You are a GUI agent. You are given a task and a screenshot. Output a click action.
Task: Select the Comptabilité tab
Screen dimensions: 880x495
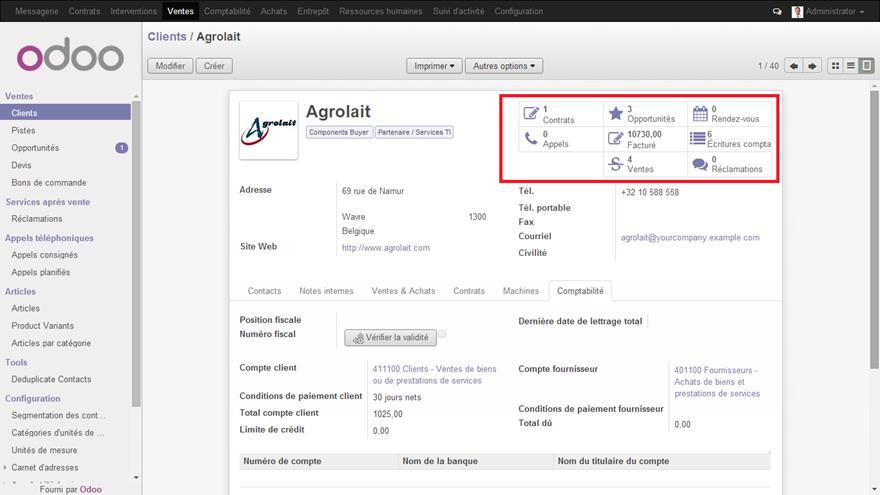pos(580,291)
